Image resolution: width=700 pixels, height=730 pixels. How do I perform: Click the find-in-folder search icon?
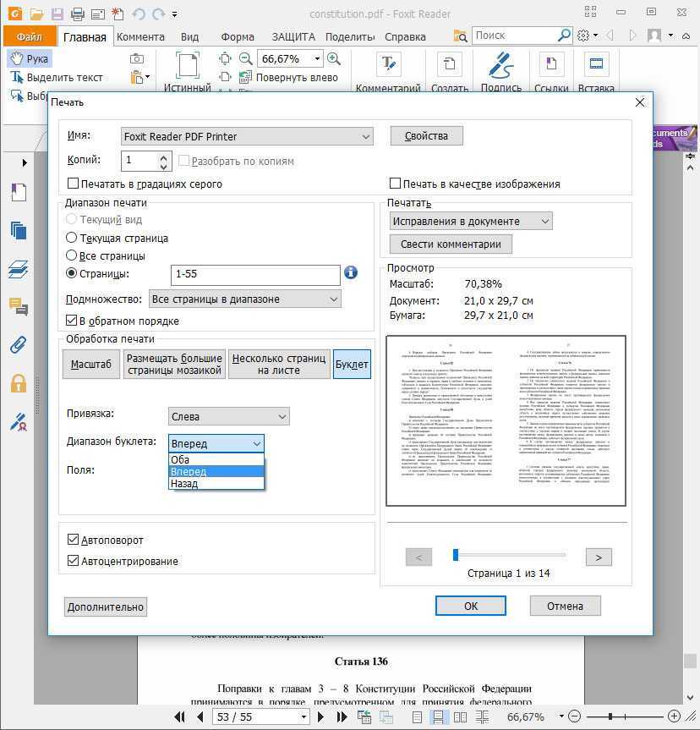pyautogui.click(x=460, y=36)
